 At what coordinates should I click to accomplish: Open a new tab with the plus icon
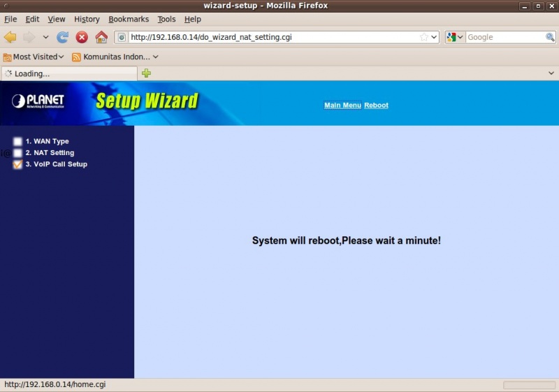point(146,73)
